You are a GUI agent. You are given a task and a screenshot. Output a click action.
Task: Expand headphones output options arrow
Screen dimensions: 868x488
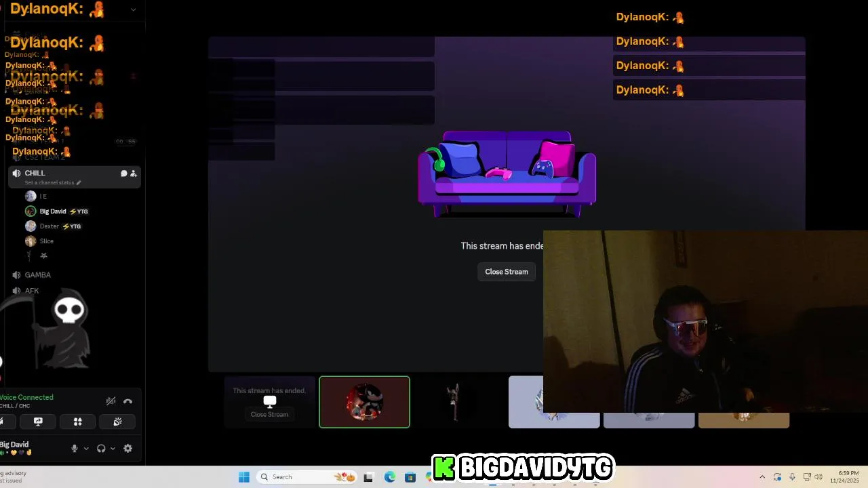coord(113,449)
